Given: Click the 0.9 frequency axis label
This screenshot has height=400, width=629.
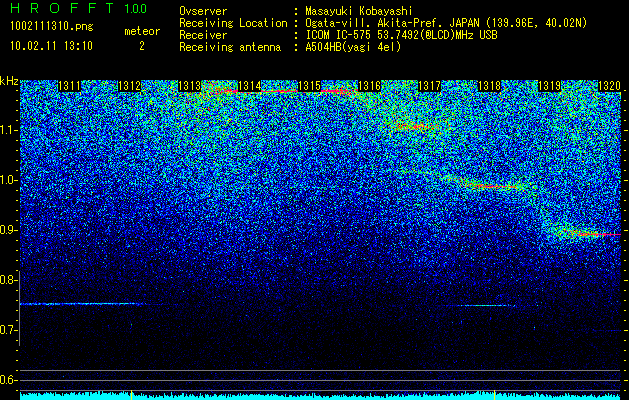Looking at the screenshot, I should (x=8, y=230).
